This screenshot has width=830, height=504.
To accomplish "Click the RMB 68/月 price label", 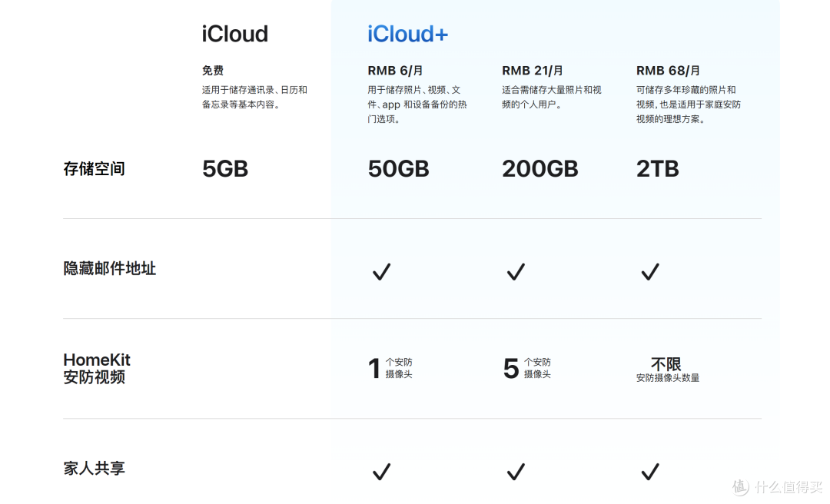I will (x=667, y=70).
